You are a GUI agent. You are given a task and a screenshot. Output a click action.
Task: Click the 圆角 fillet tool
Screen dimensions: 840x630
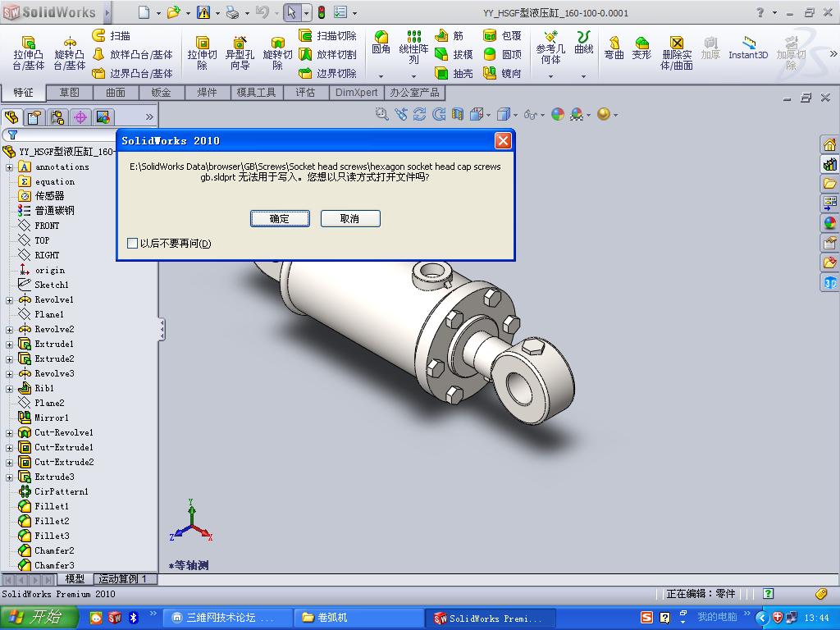pyautogui.click(x=381, y=43)
